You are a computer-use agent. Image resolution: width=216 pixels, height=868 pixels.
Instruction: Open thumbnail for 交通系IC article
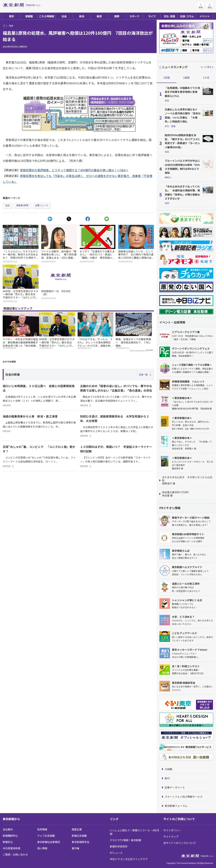point(97,237)
